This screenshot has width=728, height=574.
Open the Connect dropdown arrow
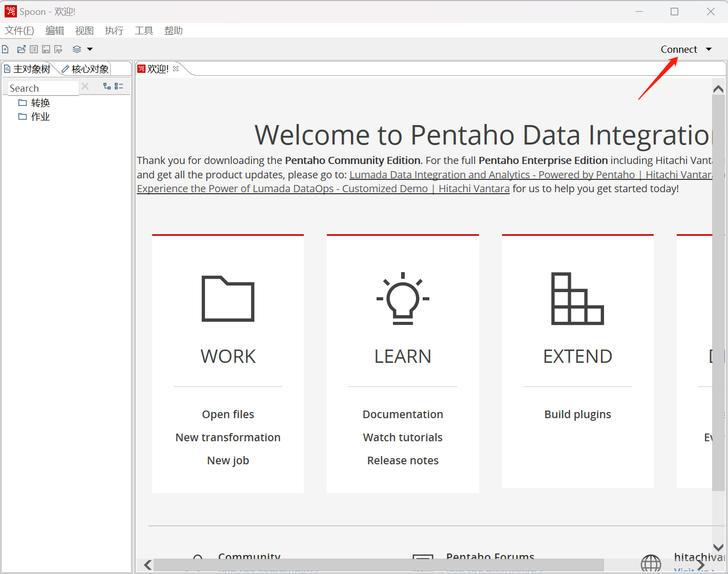(709, 49)
